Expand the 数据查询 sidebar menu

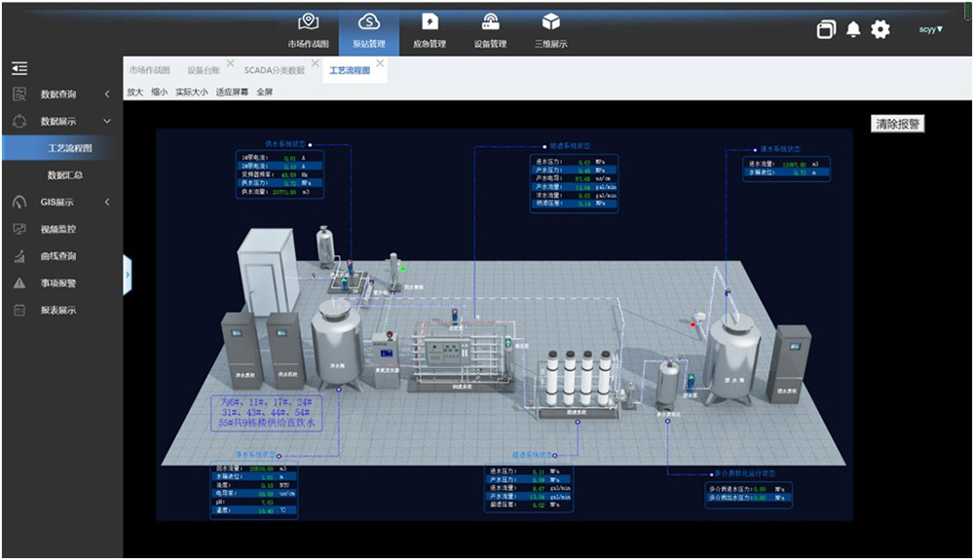58,94
